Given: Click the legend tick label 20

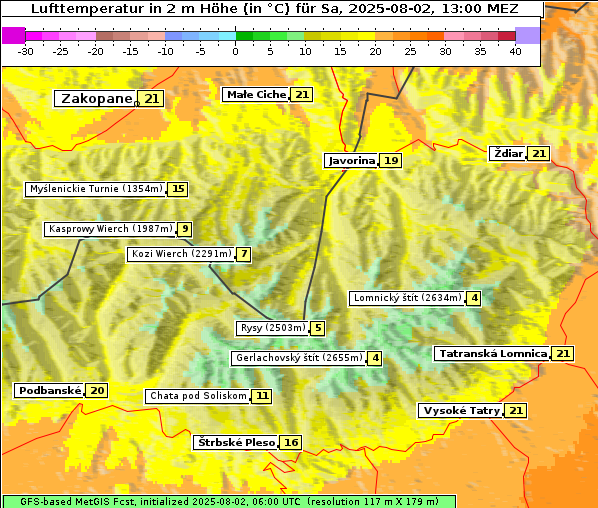Looking at the screenshot, I should click(x=375, y=52).
